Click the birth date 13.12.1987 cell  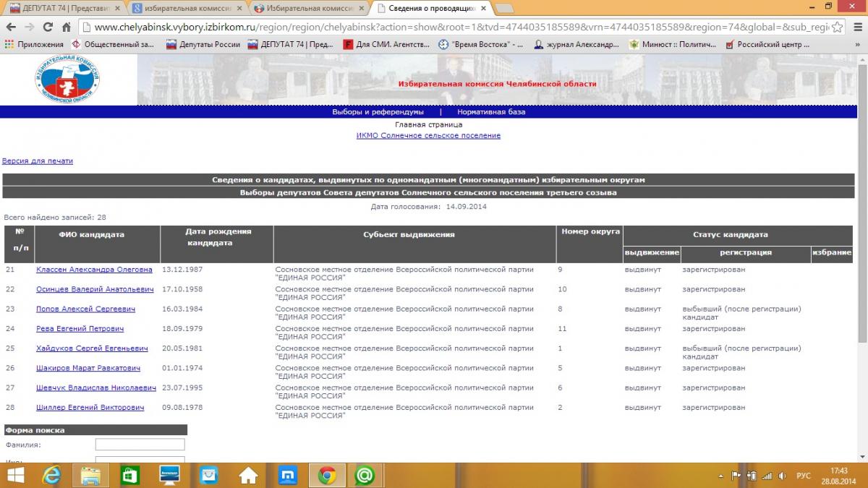182,270
